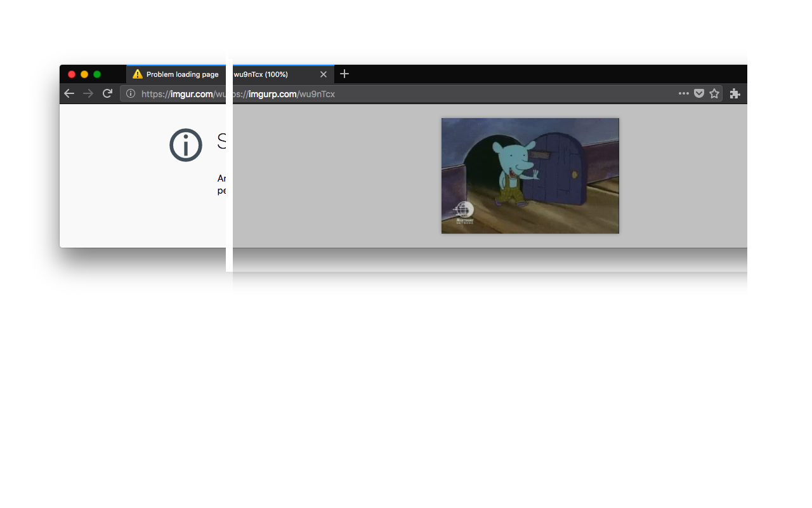
Task: Click the large info circle icon
Action: click(186, 145)
